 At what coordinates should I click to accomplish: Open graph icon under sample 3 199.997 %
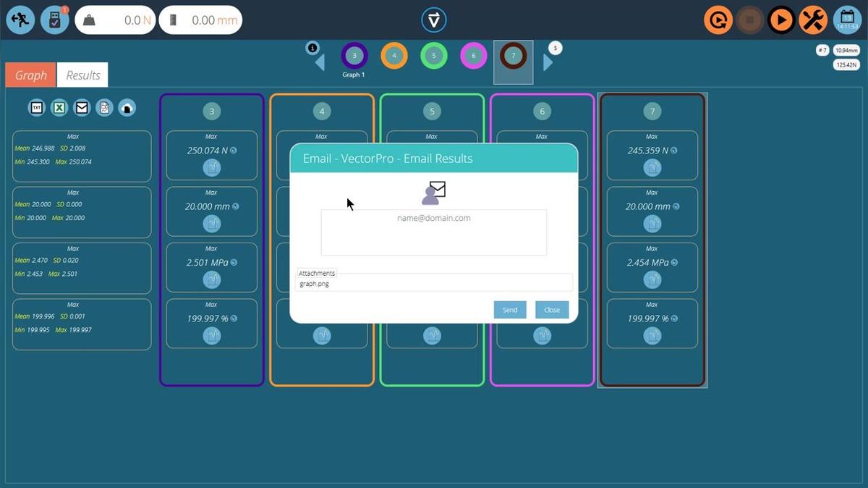[x=212, y=336]
